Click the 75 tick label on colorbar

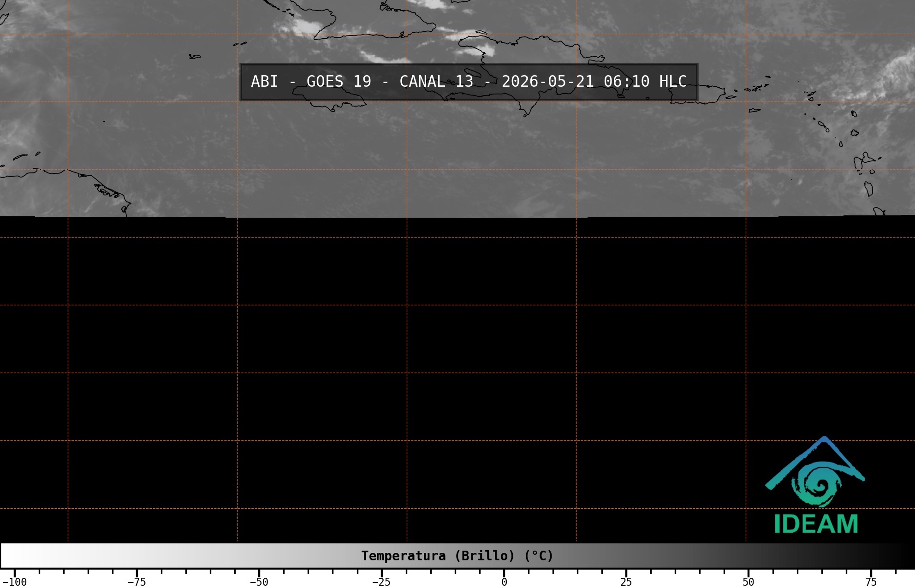point(871,582)
